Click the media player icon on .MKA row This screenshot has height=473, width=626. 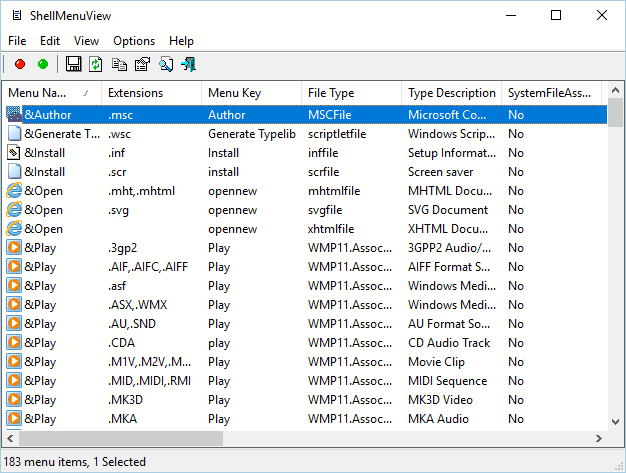pos(14,418)
